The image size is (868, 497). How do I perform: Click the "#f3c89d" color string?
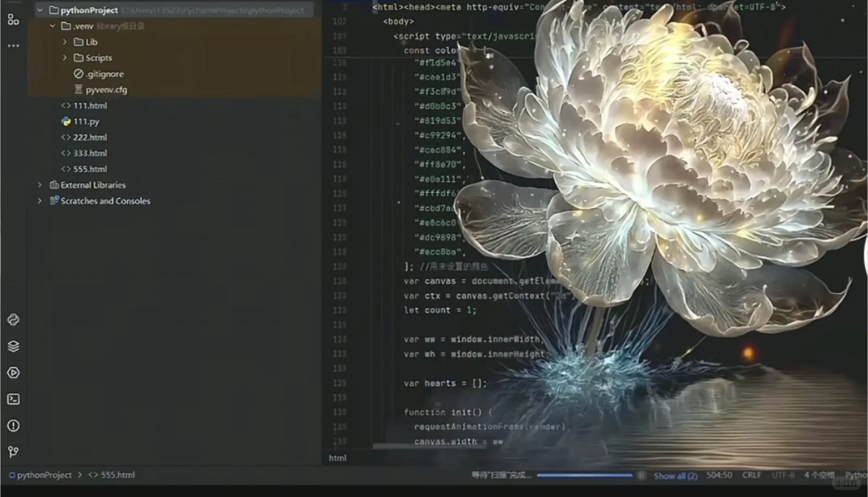(437, 92)
